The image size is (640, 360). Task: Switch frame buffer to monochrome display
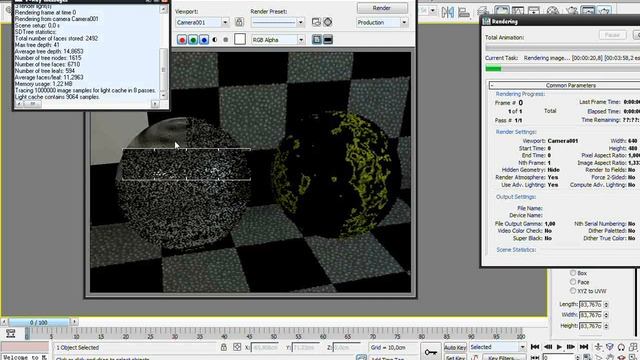click(226, 40)
